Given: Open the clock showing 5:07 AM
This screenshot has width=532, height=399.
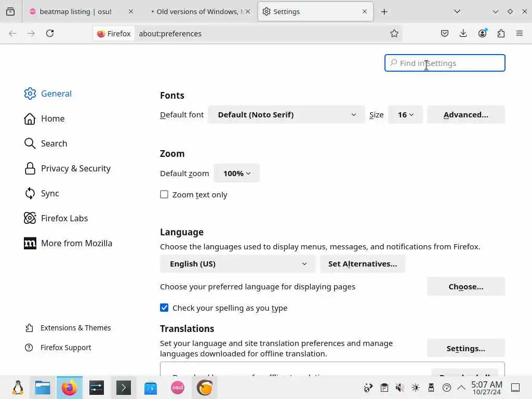Looking at the screenshot, I should (x=486, y=388).
